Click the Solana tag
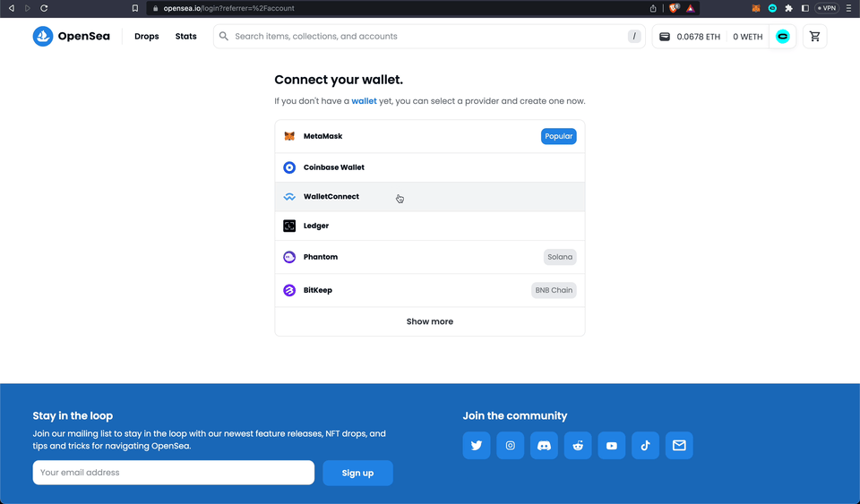This screenshot has height=504, width=860. tap(560, 257)
